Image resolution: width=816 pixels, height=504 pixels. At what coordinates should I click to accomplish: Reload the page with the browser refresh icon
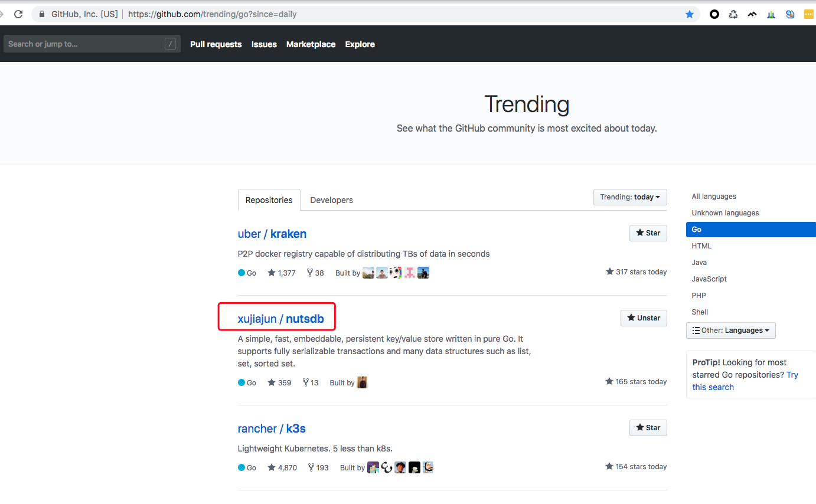[18, 14]
